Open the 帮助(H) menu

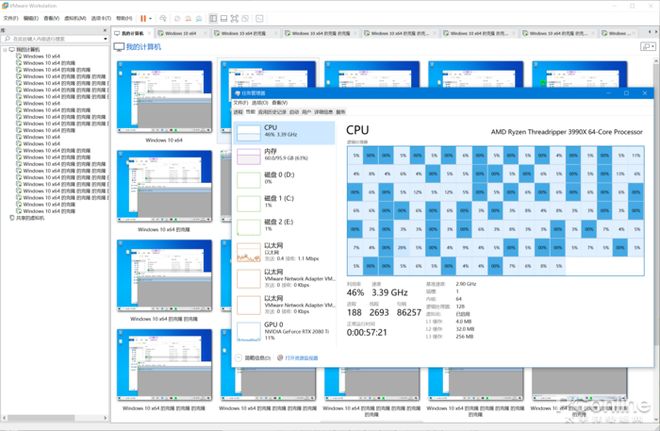click(124, 19)
